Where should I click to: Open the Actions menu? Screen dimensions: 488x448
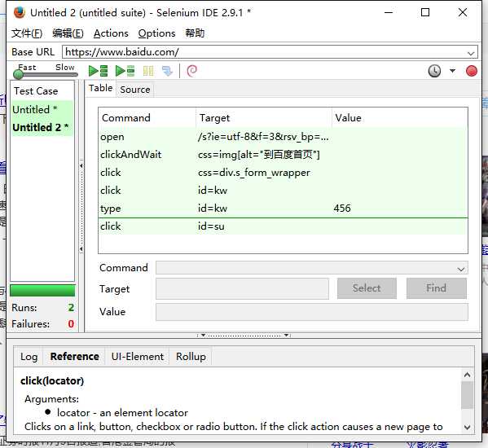(x=111, y=33)
